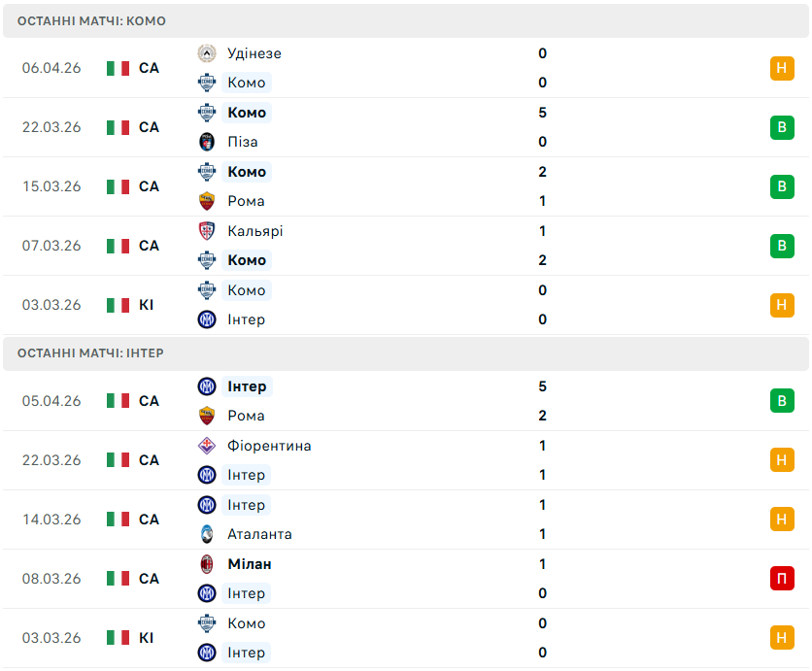Screen dimensions: 812x671
Task: Click the Cagliari club crest
Action: 206,231
